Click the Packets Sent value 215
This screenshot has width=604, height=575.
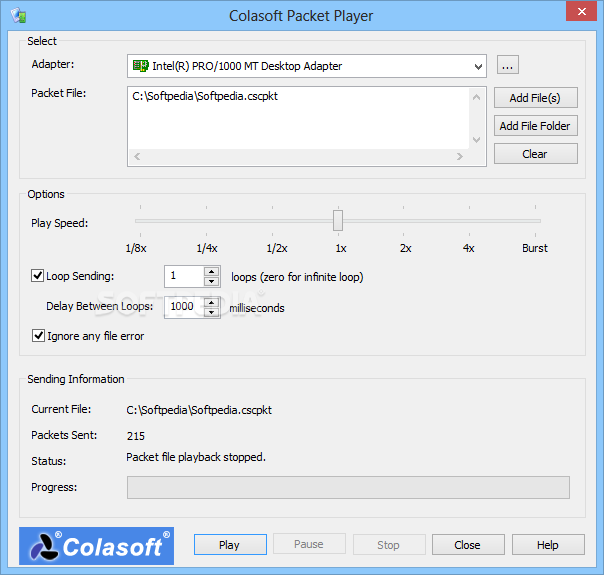[x=136, y=436]
